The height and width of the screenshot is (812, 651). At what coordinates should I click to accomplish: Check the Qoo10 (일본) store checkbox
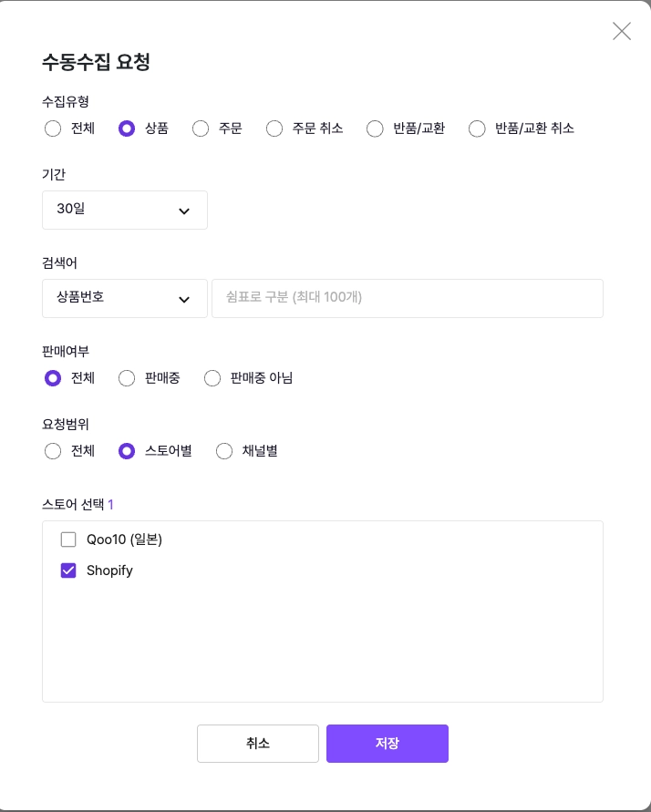pos(68,540)
